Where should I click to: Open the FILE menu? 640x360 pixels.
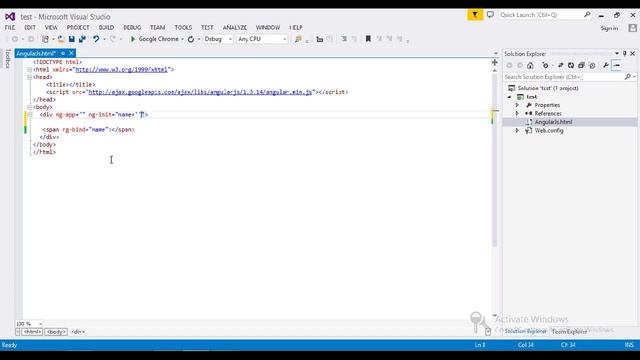pos(10,27)
